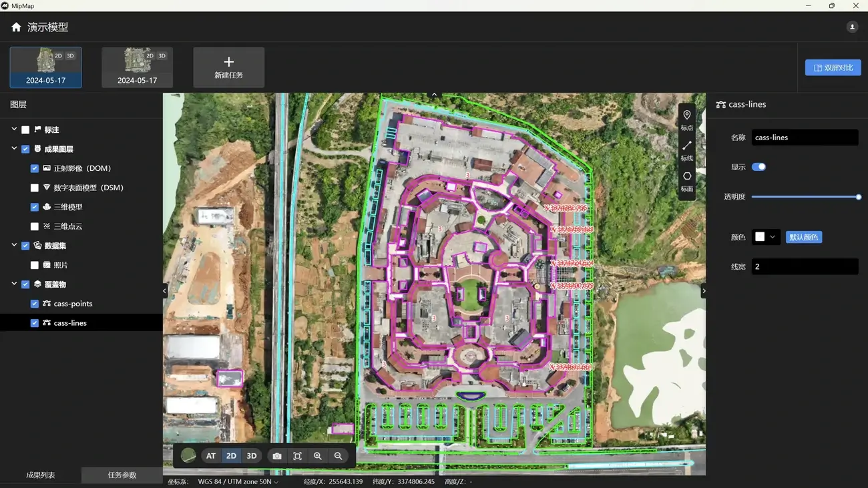Zoom out using the magnifier minus icon
Screen dimensions: 868x488
click(339, 456)
